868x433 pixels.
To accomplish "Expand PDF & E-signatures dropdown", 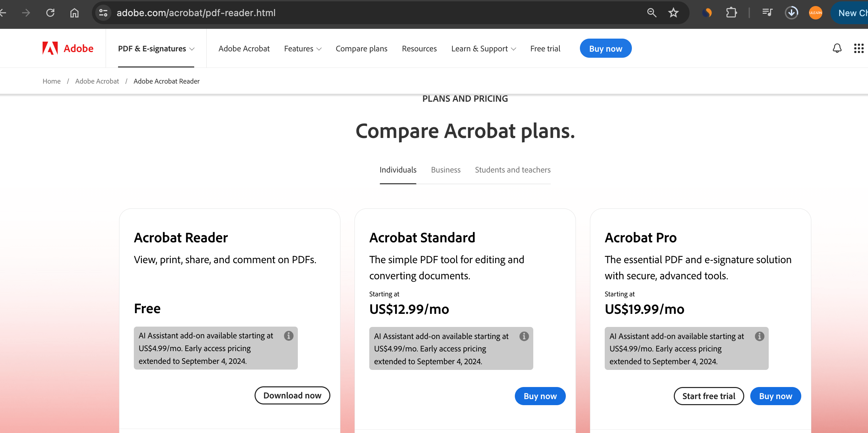I will point(156,49).
